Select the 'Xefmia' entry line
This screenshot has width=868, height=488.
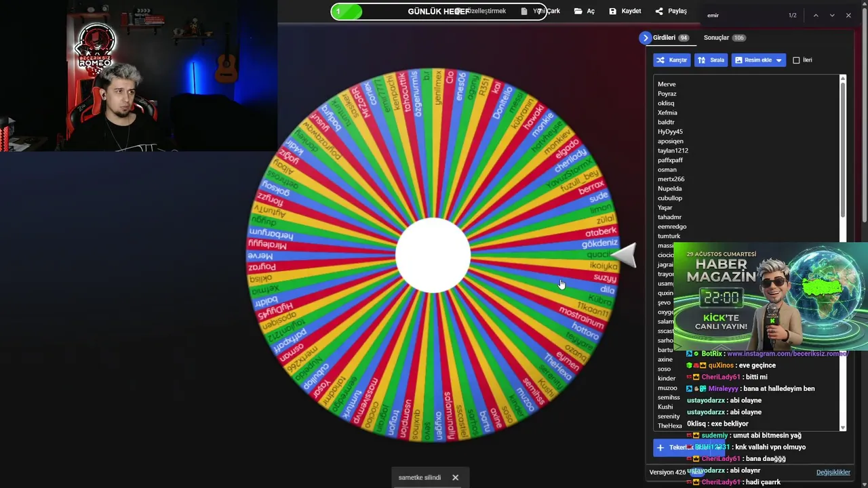[667, 113]
